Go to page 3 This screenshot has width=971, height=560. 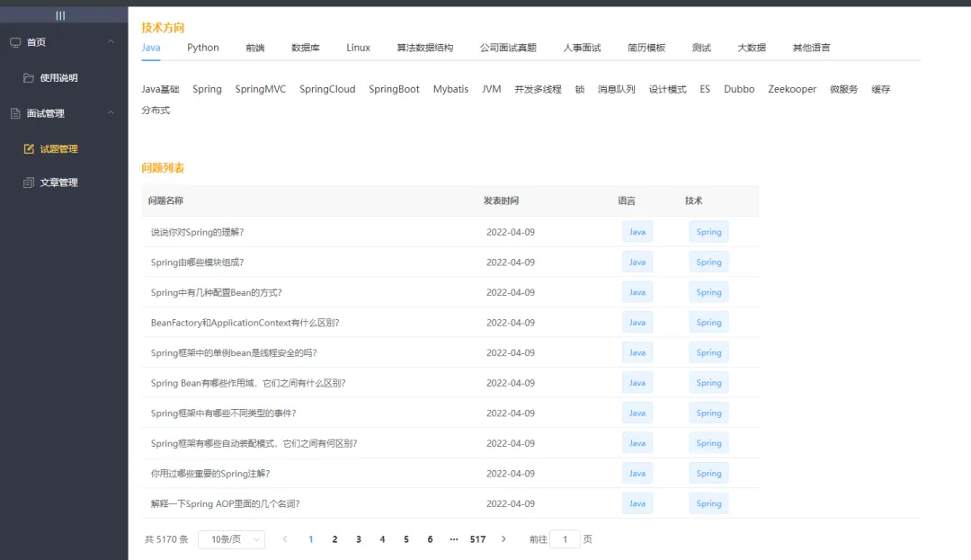[x=359, y=539]
